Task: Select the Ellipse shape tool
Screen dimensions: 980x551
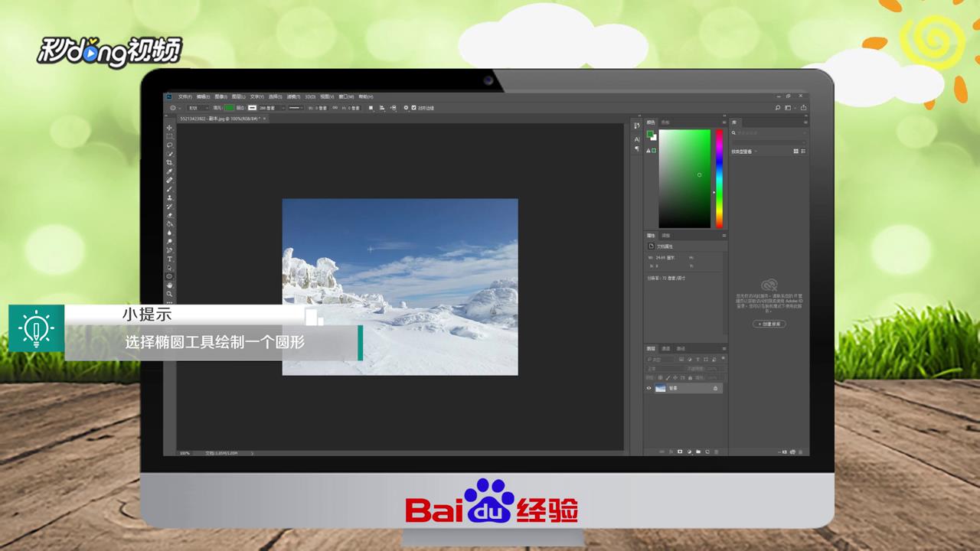Action: (x=169, y=276)
